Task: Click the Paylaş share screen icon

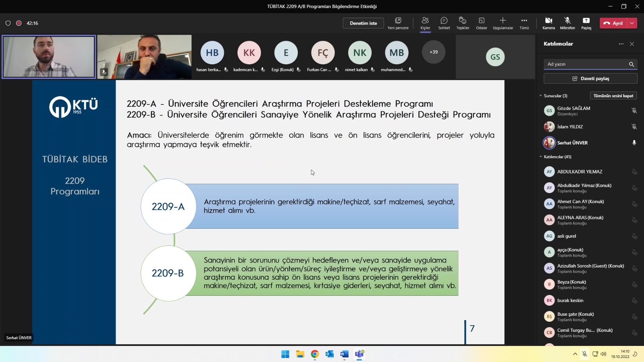Action: click(x=586, y=21)
